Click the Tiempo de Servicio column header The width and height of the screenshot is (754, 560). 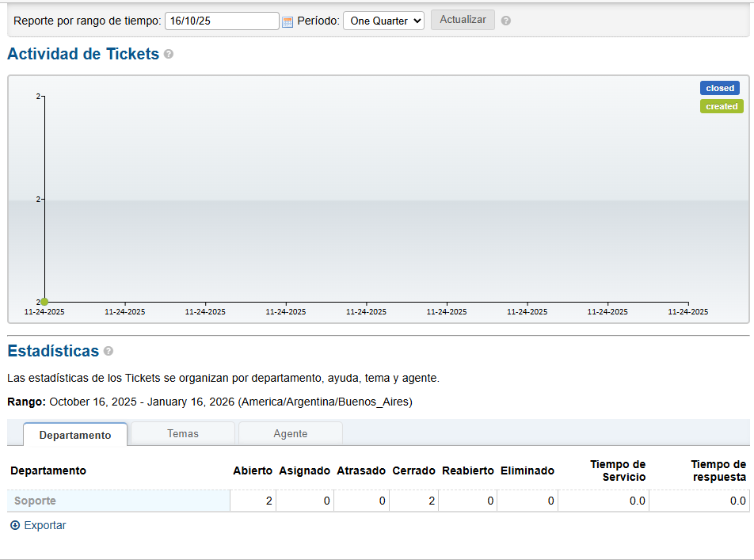click(x=618, y=470)
